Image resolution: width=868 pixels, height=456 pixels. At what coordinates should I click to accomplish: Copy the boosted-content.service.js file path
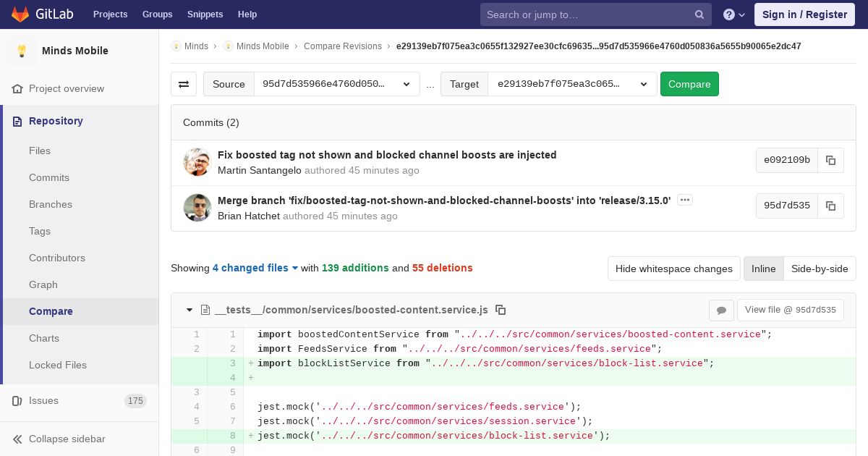point(501,310)
